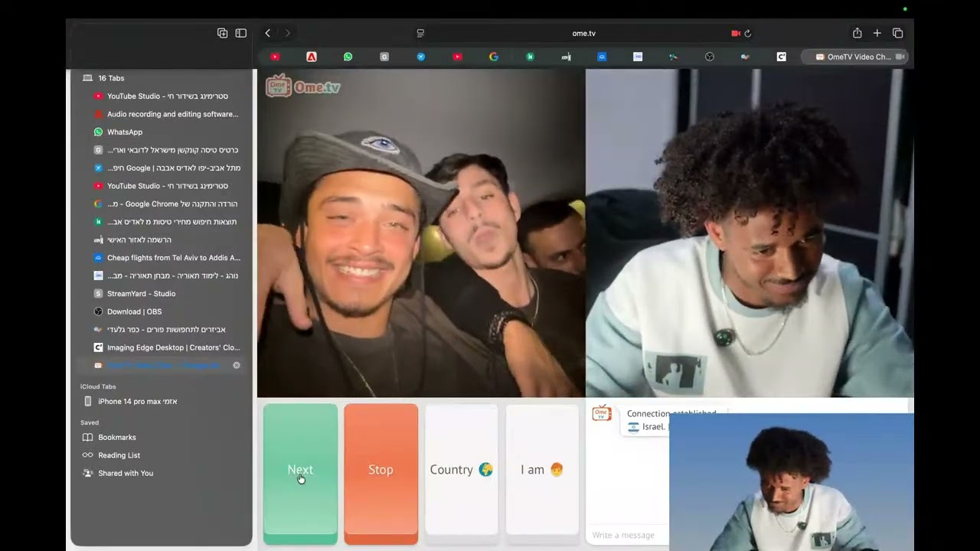Open a new tab with the plus icon

(x=877, y=33)
